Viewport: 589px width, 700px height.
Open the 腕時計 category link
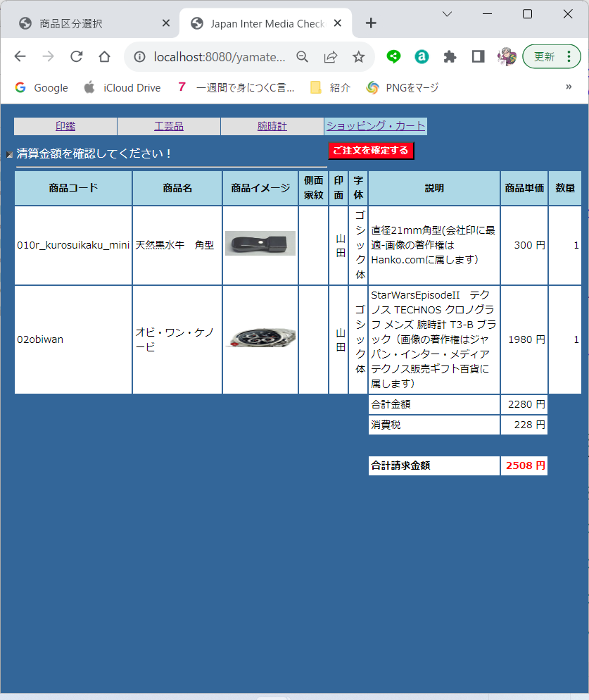[272, 127]
